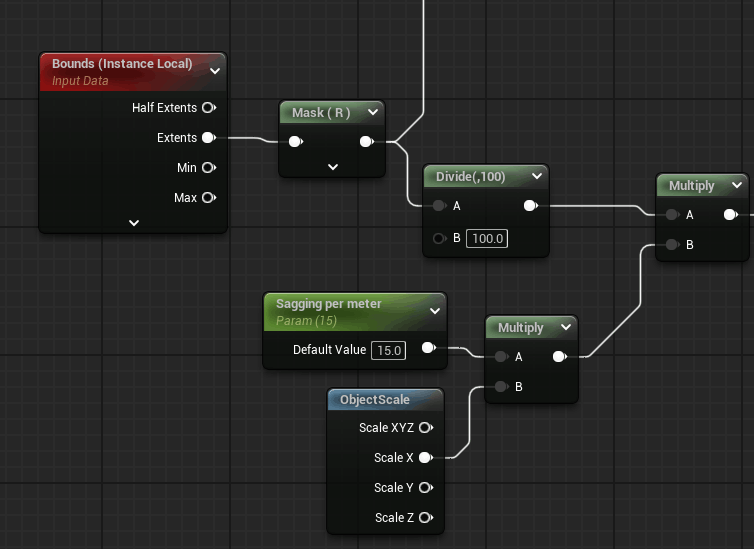Select the Bounds (Instance Local) node title

tap(122, 63)
